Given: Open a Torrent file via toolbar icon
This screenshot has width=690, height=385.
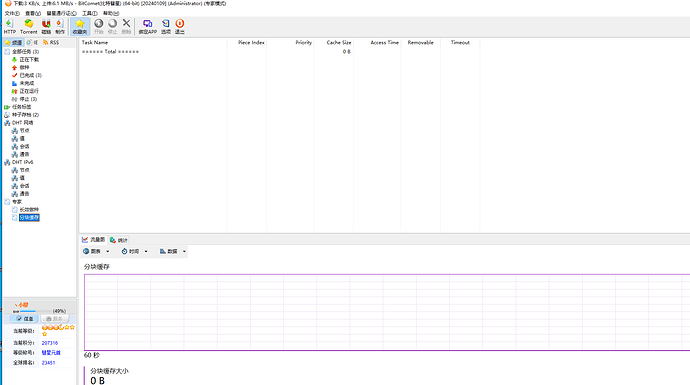Looking at the screenshot, I should point(29,27).
